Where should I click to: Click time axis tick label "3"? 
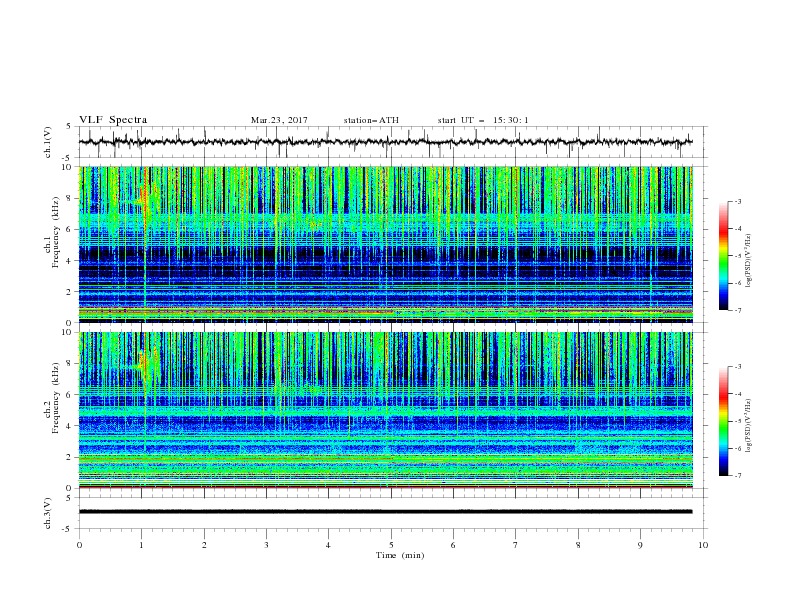pyautogui.click(x=266, y=545)
